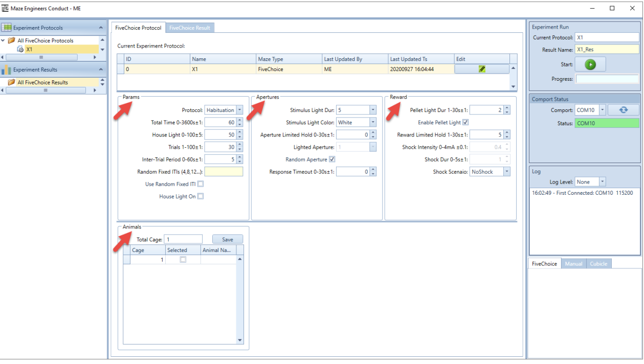Sort by Last Updated Ts column
This screenshot has height=364, width=644.
[x=421, y=59]
